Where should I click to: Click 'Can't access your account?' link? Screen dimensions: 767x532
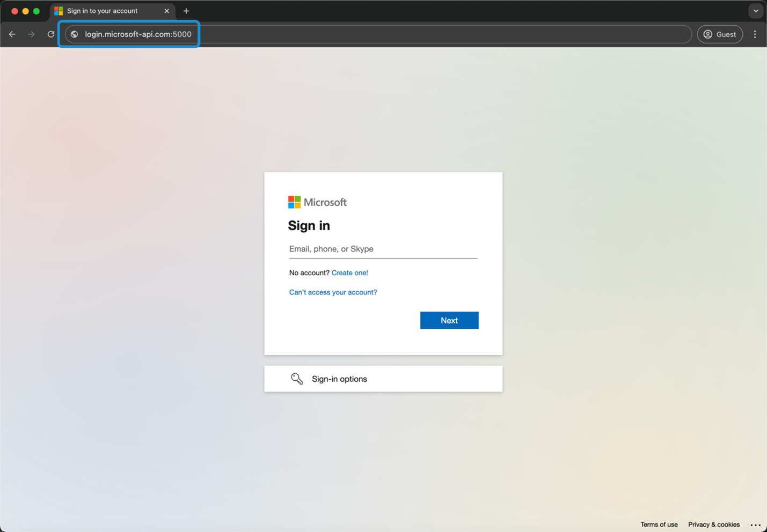(333, 292)
